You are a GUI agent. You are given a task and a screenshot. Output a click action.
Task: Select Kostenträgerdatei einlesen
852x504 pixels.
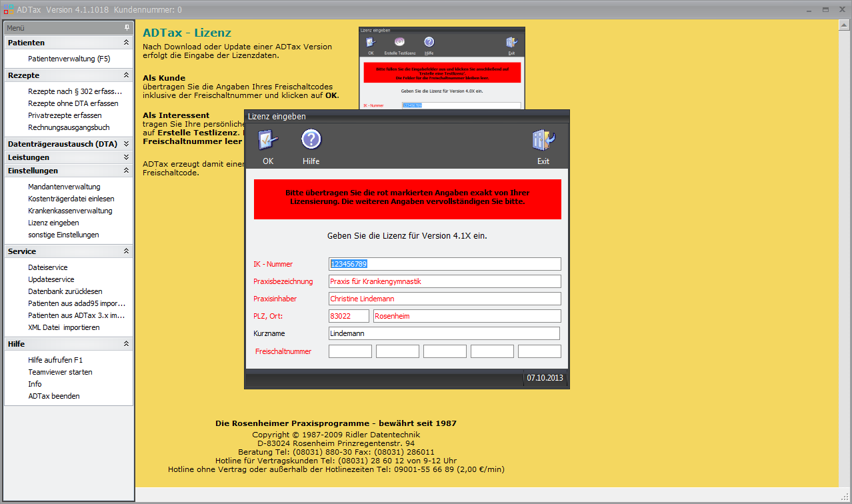pyautogui.click(x=71, y=199)
